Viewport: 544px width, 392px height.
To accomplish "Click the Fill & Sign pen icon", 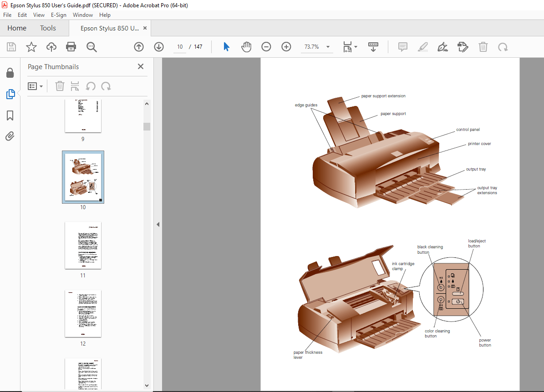I will (442, 47).
